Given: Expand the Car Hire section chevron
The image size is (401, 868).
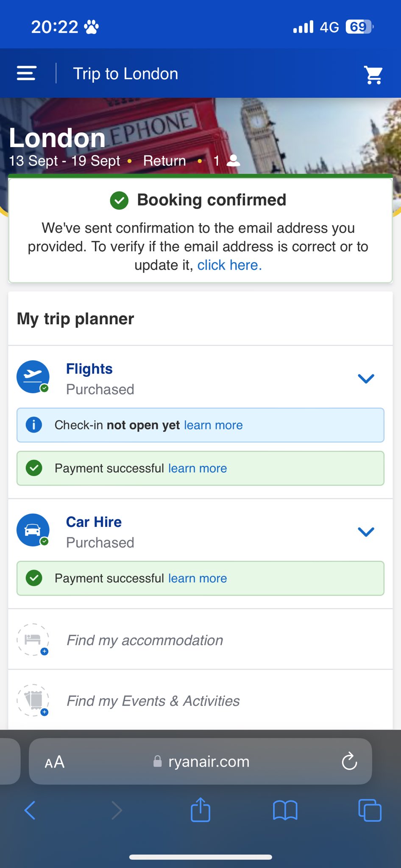Looking at the screenshot, I should point(366,531).
